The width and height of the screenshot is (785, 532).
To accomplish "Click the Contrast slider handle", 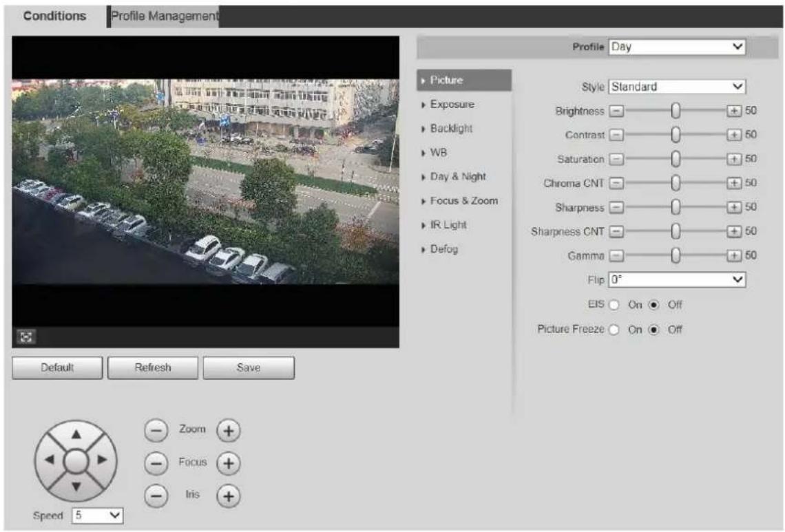I will pyautogui.click(x=676, y=135).
